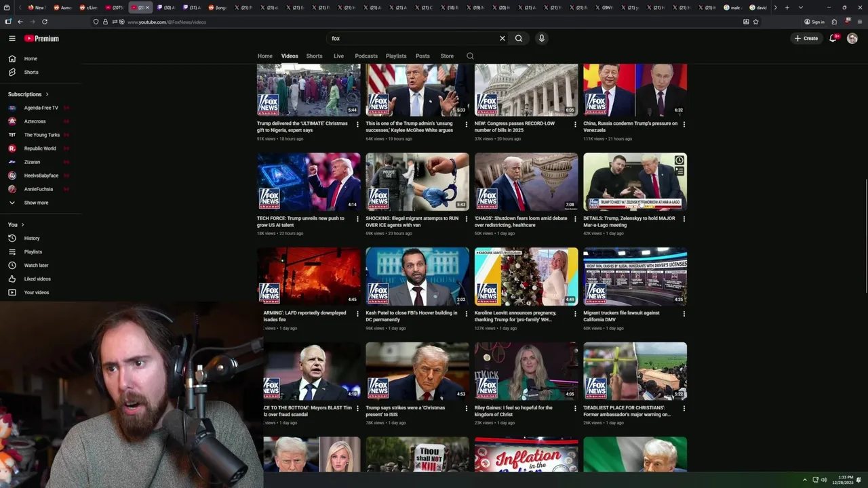
Task: Click the YouTube Premium logo
Action: pyautogui.click(x=41, y=39)
